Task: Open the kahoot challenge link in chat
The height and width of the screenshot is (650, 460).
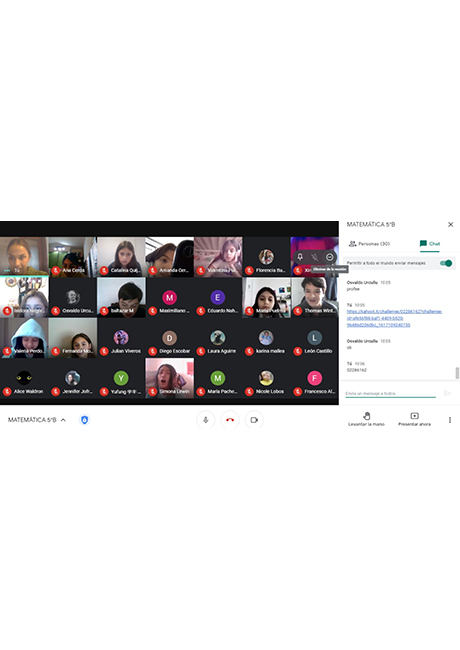Action: (x=394, y=318)
